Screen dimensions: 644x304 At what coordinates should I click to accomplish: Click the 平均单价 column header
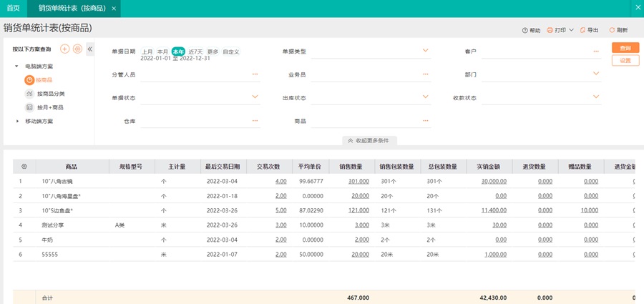point(310,167)
